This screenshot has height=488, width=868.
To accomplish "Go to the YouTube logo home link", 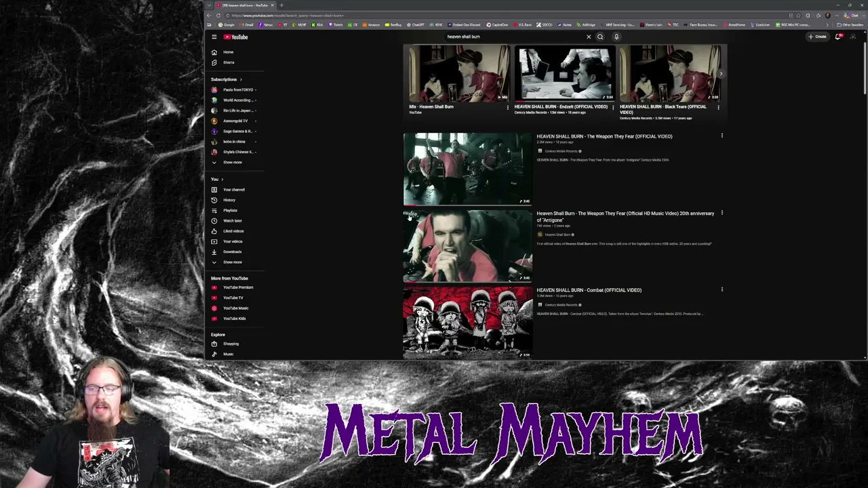I will pos(236,37).
